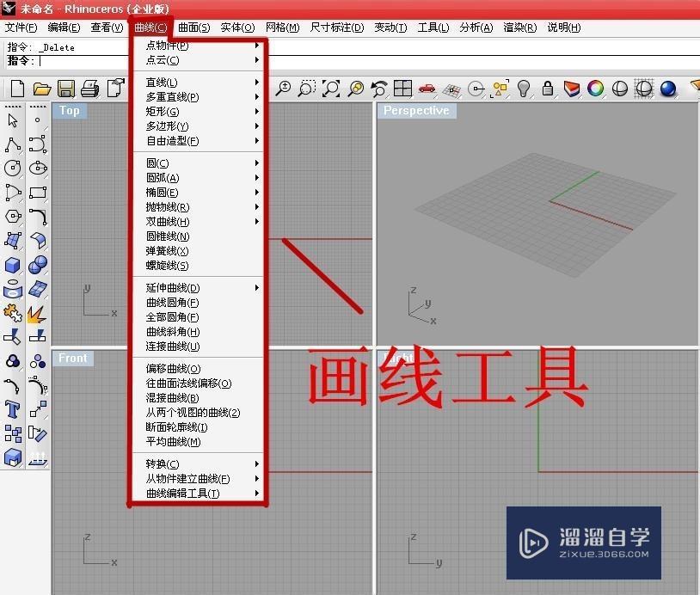Click the New file icon
The height and width of the screenshot is (595, 700).
[17, 89]
